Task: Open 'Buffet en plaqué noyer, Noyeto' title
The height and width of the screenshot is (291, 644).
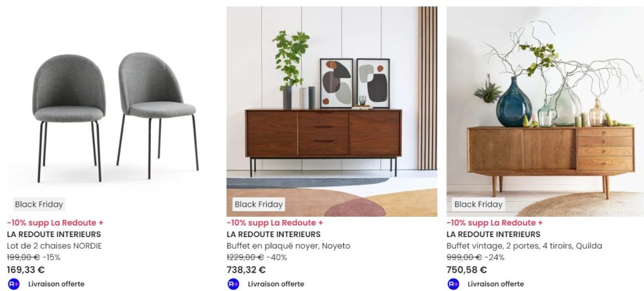Action: [x=288, y=246]
